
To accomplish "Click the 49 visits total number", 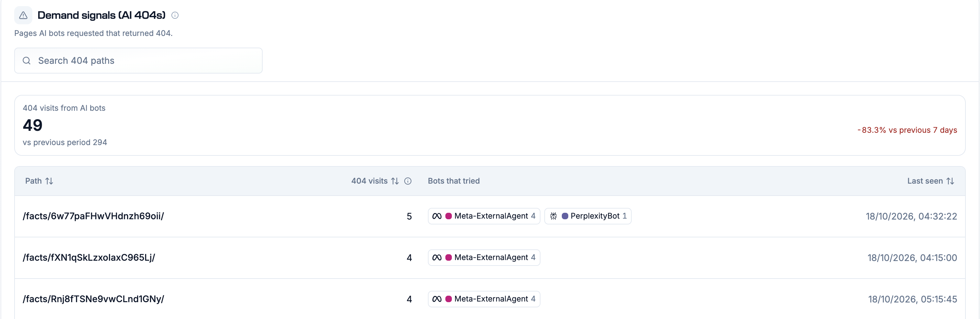I will [32, 125].
